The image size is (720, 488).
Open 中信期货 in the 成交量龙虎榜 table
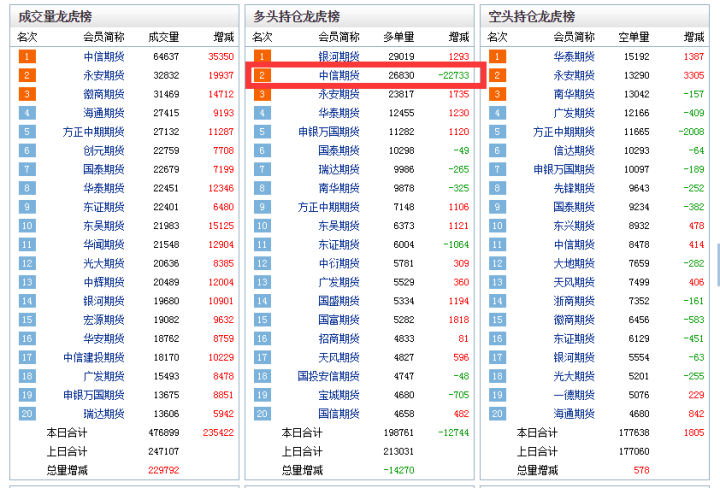(104, 56)
